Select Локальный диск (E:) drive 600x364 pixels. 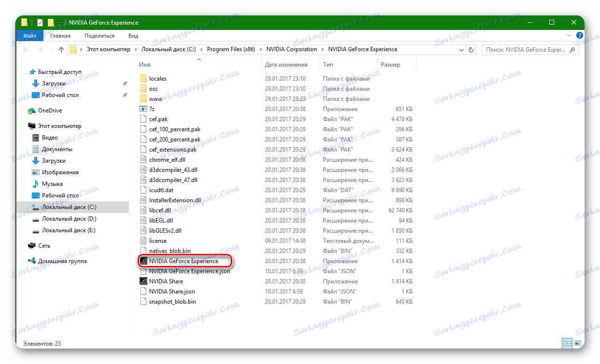69,230
